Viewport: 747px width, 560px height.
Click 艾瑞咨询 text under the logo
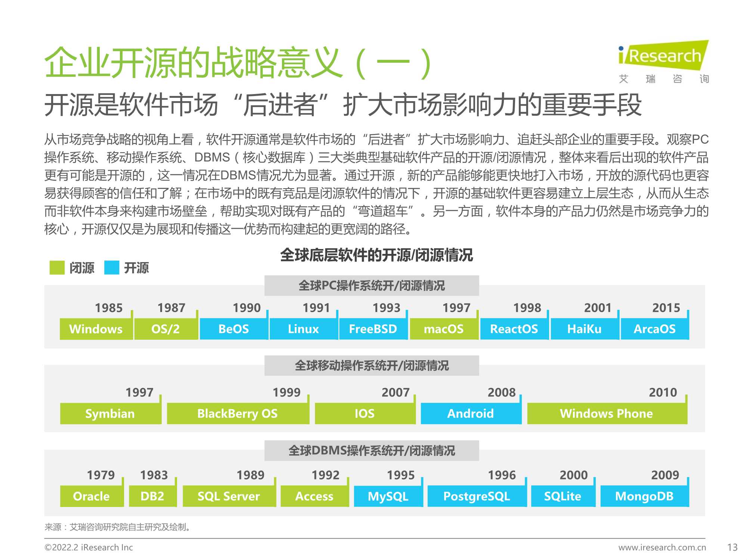click(x=664, y=79)
